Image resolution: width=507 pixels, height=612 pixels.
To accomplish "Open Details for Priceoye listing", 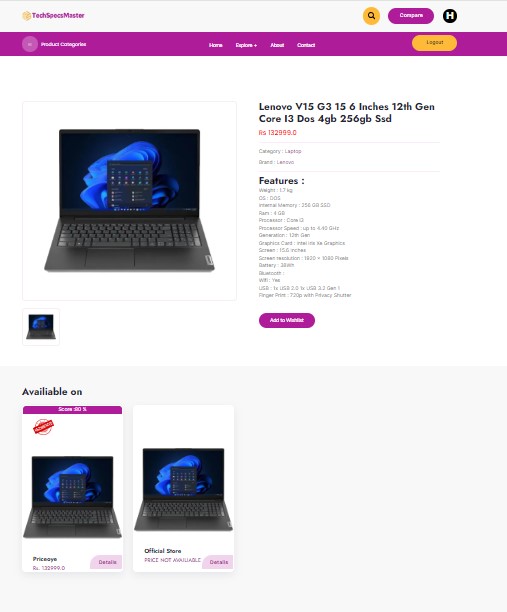I will click(x=107, y=562).
